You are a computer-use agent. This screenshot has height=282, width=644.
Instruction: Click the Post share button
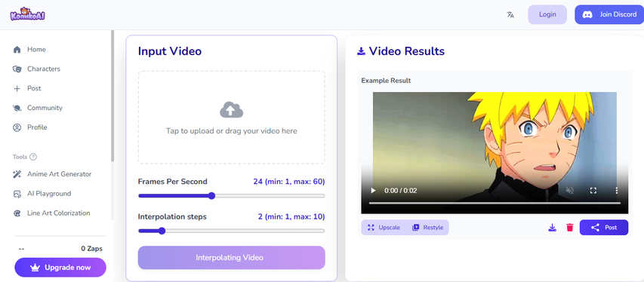coord(604,228)
